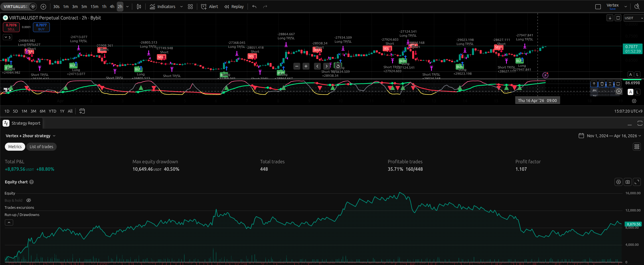The width and height of the screenshot is (644, 265).
Task: Redo the chart action
Action: pyautogui.click(x=265, y=6)
